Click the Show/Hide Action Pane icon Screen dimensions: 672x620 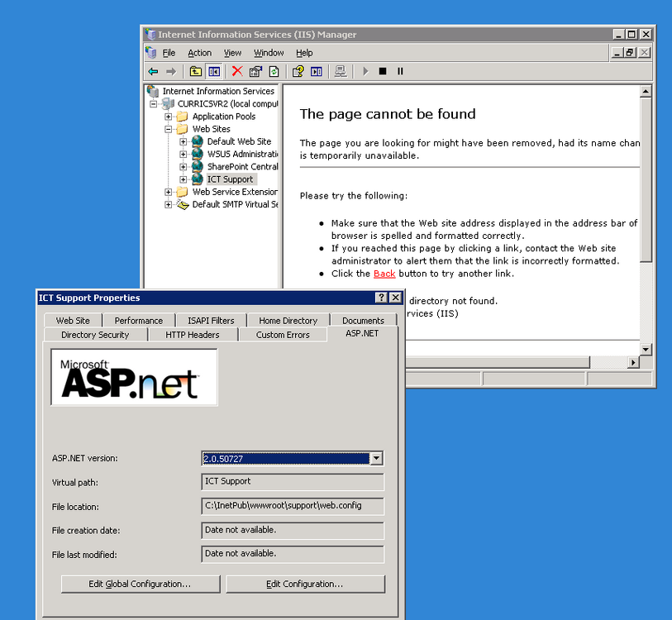point(317,71)
